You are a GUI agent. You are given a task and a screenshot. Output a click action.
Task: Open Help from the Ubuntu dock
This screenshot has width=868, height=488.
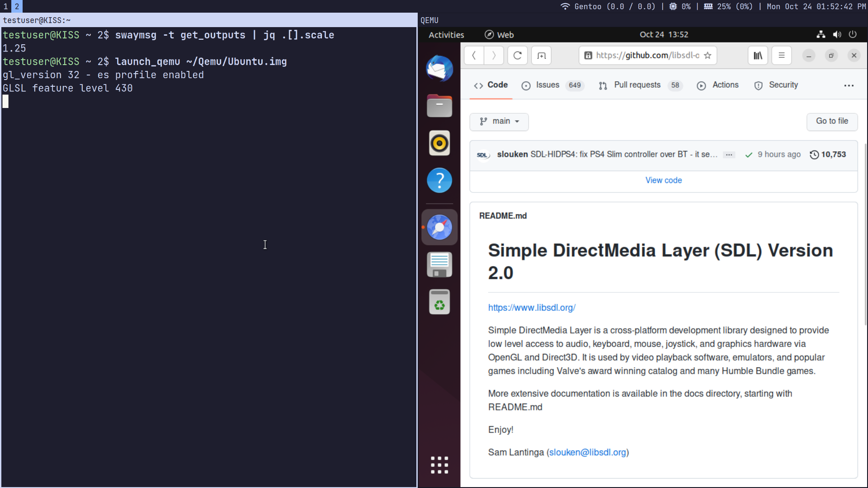pos(439,180)
